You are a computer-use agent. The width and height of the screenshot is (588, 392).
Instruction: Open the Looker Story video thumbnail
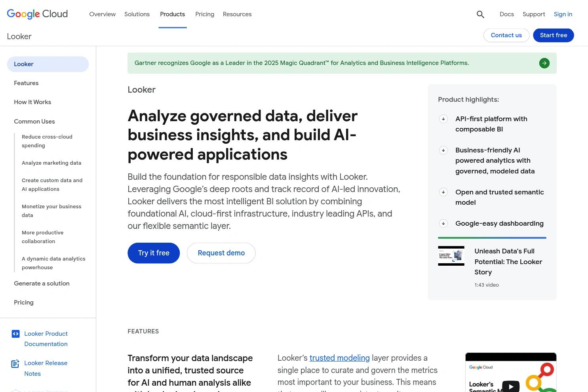click(x=451, y=256)
